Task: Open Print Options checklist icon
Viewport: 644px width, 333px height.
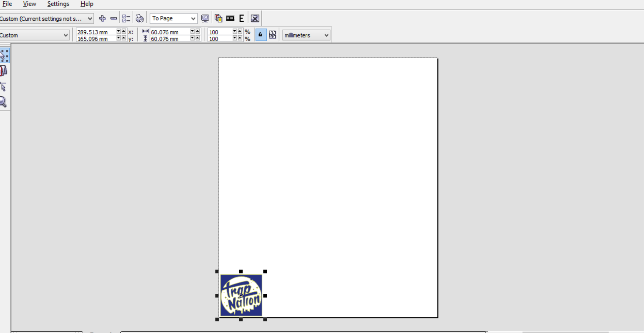Action: click(126, 18)
